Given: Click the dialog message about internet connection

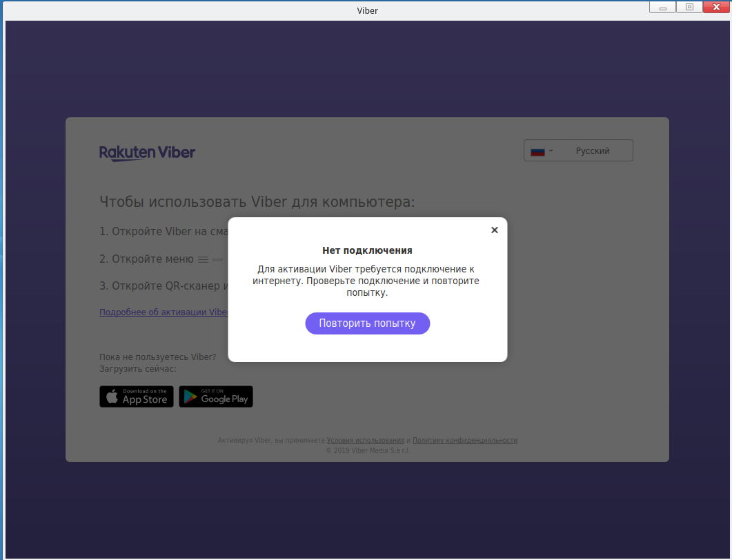Looking at the screenshot, I should click(366, 281).
